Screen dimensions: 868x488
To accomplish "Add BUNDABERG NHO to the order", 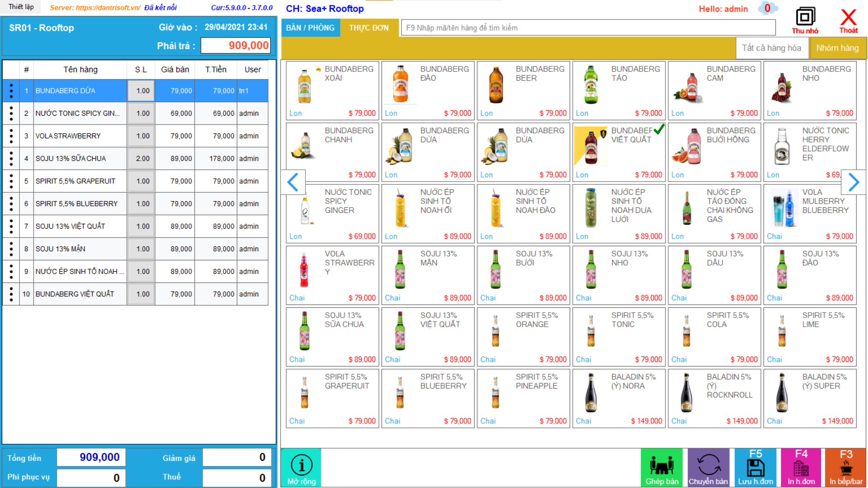I will 810,91.
